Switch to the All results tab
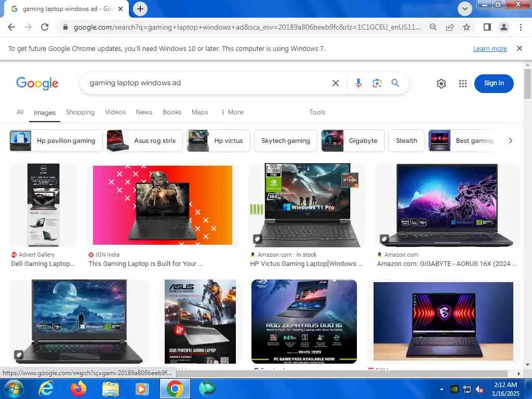This screenshot has width=532, height=399. [20, 112]
